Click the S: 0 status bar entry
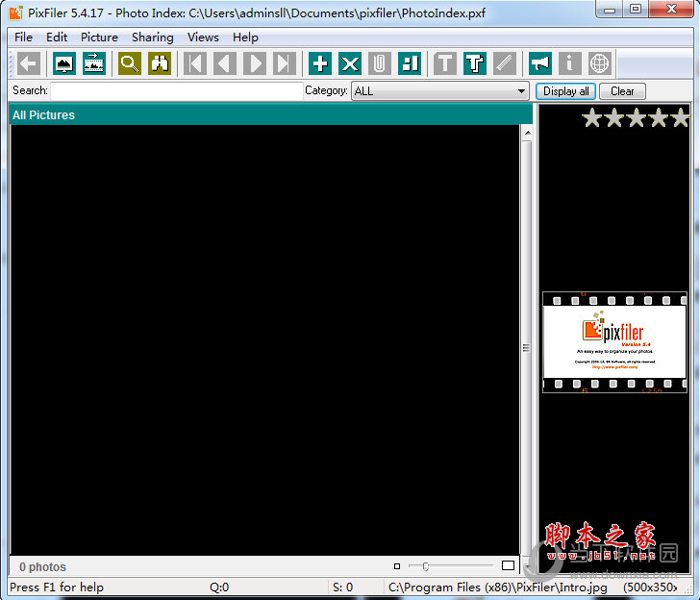 click(x=342, y=587)
